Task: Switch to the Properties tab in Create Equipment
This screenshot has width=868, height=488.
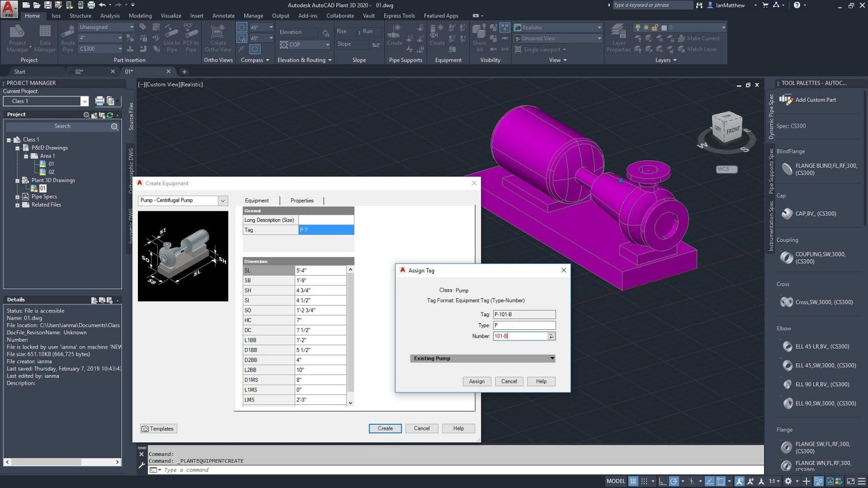Action: [302, 201]
